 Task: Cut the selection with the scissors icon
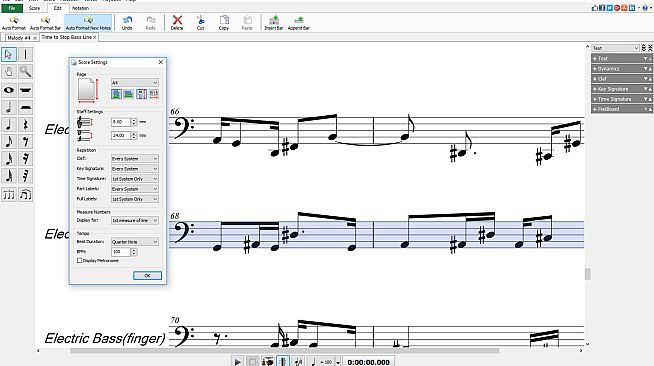click(200, 23)
